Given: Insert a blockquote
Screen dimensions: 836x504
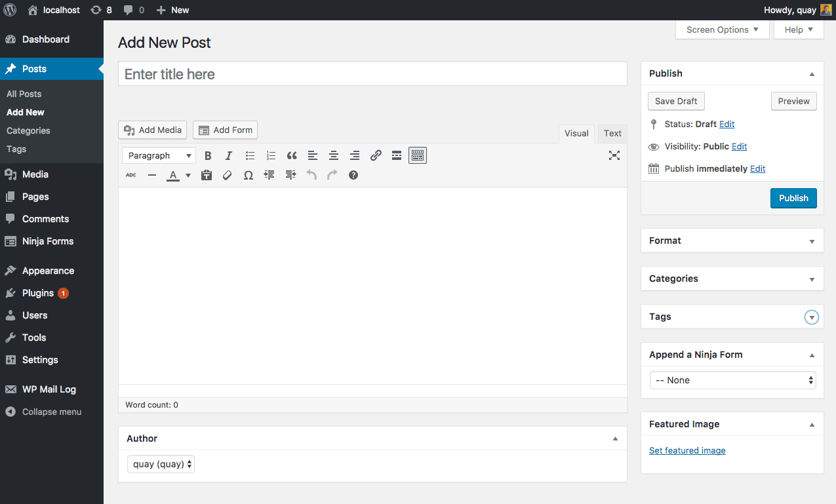Looking at the screenshot, I should pyautogui.click(x=292, y=156).
